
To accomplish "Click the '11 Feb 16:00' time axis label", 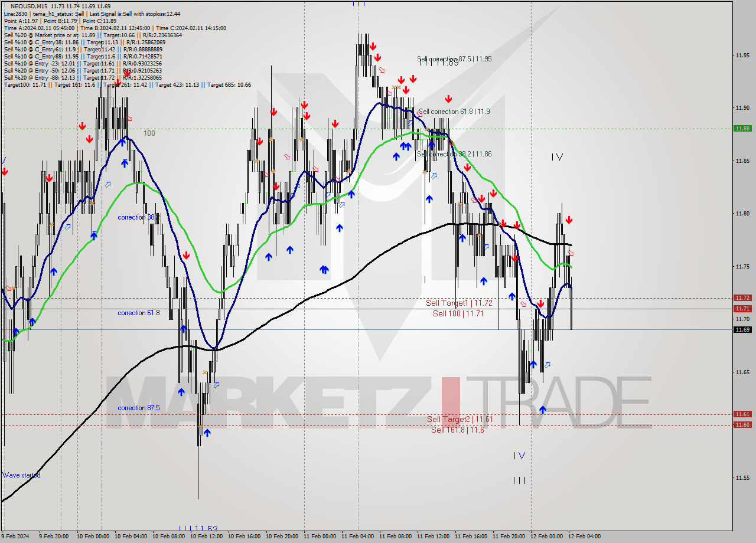I will coord(472,537).
